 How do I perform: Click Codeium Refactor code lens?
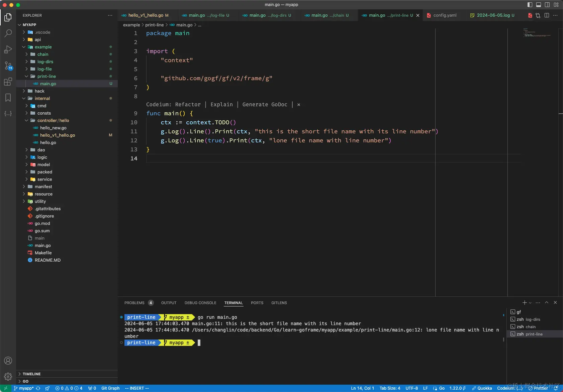tap(188, 105)
